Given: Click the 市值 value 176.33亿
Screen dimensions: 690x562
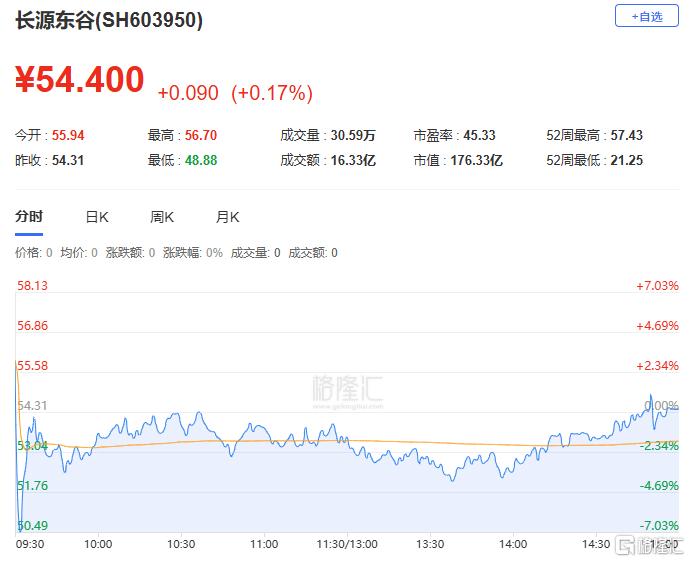Looking at the screenshot, I should 476,160.
